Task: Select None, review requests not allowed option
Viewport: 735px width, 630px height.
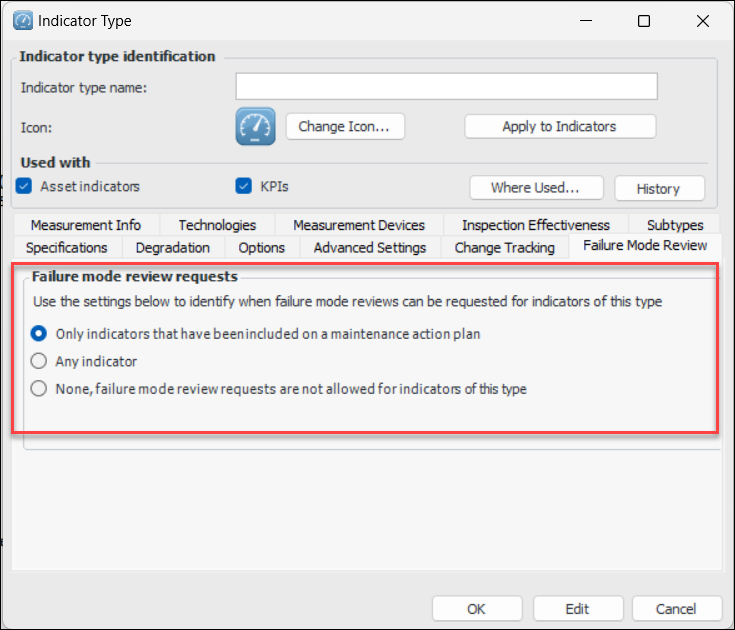Action: [40, 388]
